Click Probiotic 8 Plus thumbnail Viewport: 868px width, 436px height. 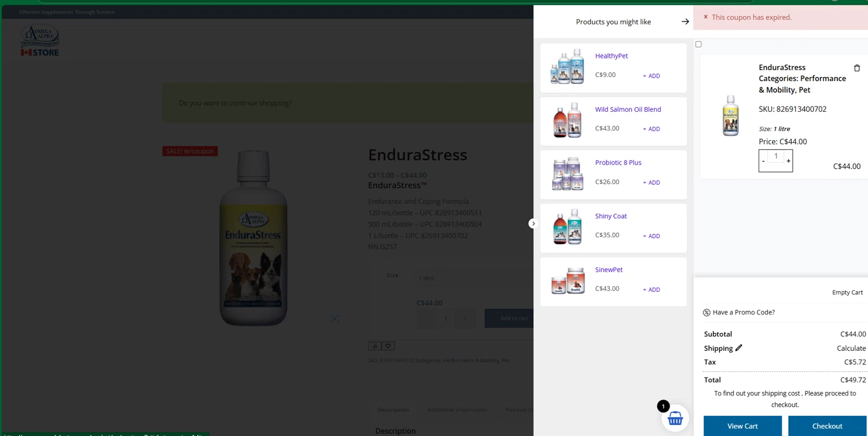(x=568, y=174)
